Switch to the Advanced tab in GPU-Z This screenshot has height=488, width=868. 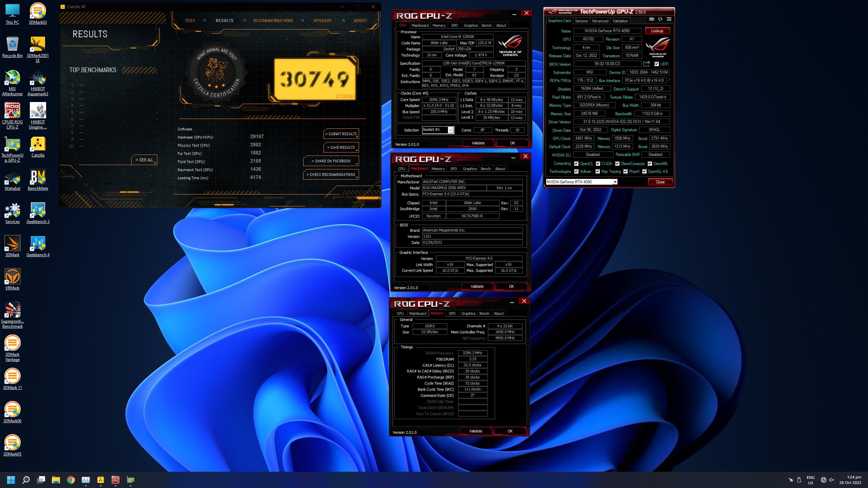(600, 21)
